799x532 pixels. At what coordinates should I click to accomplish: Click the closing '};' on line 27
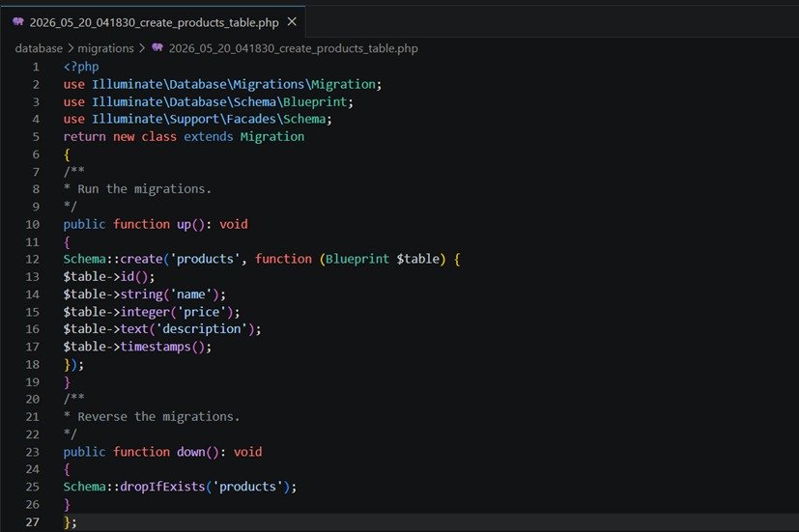click(71, 521)
